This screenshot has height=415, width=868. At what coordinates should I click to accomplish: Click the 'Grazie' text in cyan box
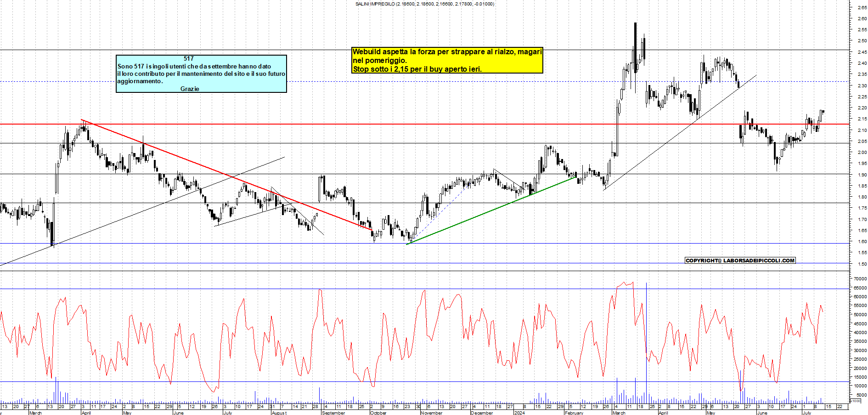190,89
